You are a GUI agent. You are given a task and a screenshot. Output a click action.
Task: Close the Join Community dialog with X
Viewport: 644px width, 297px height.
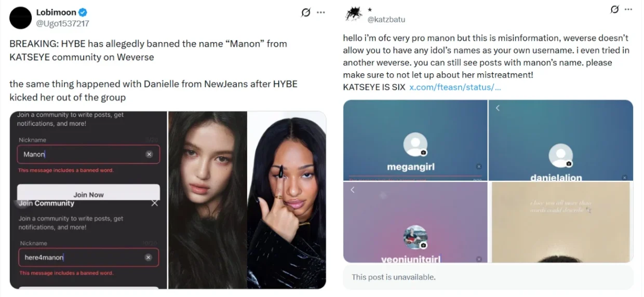click(x=154, y=203)
